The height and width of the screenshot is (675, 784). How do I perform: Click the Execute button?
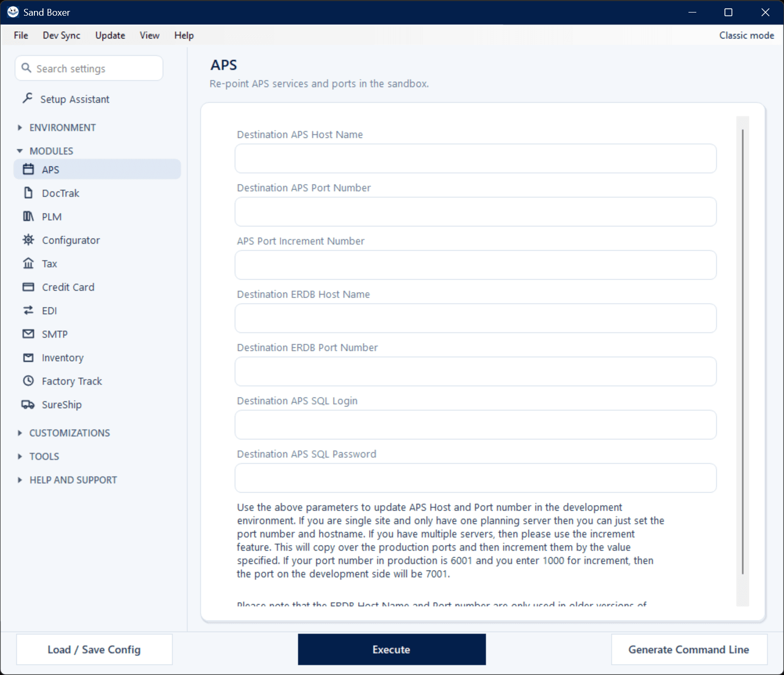392,649
